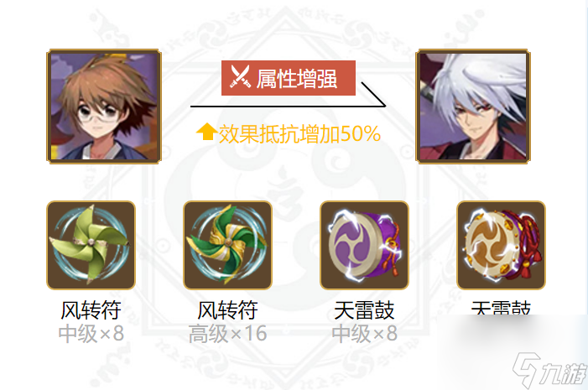Open the 属性增强 red banner
The image size is (588, 390).
coord(289,78)
